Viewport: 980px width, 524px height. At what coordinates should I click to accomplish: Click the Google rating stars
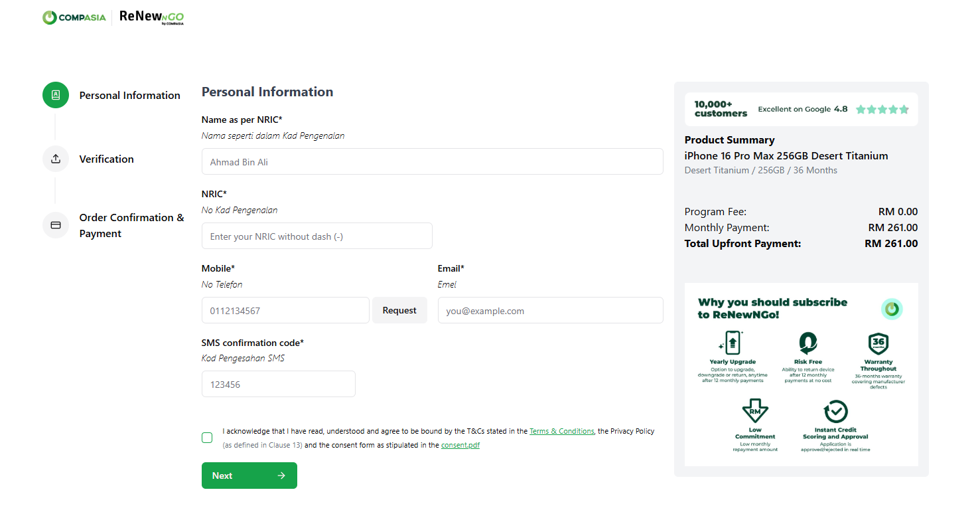(x=882, y=110)
